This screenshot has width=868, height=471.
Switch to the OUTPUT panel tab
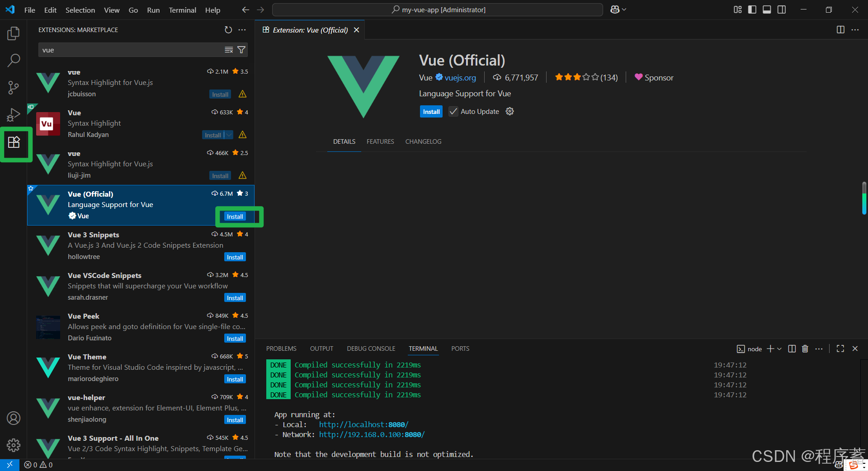[x=321, y=349]
